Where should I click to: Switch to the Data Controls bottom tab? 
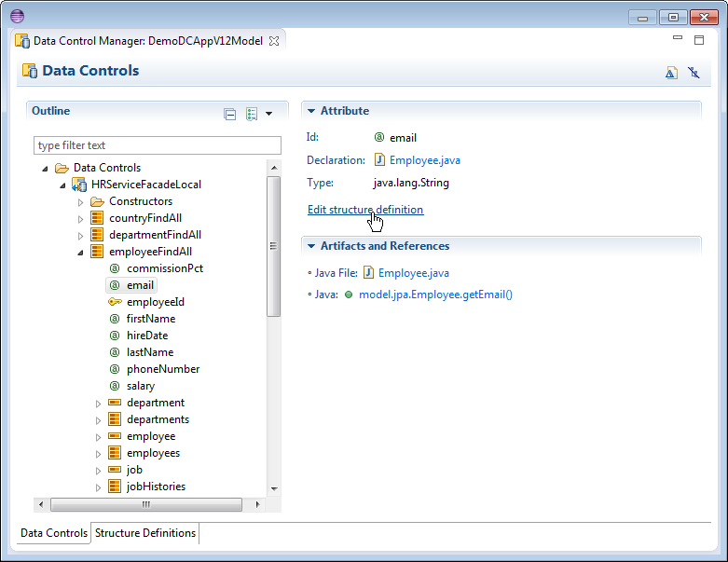coord(54,533)
